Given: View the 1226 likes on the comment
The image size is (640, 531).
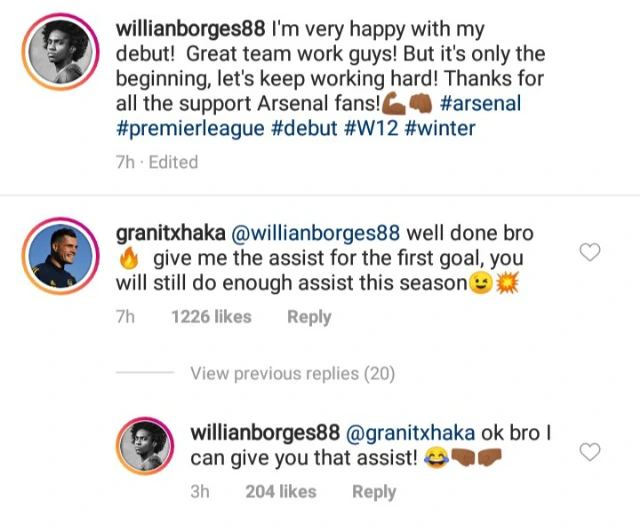Looking at the screenshot, I should (x=212, y=317).
